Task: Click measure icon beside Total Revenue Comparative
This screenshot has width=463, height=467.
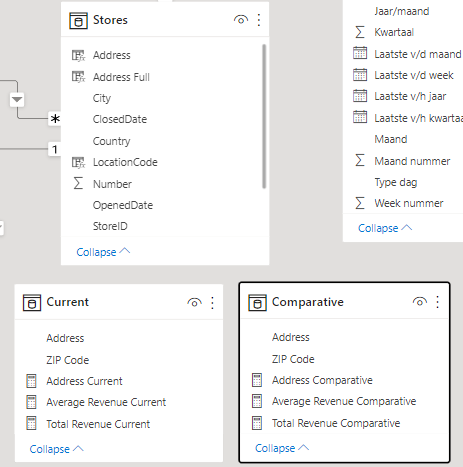Action: click(257, 423)
